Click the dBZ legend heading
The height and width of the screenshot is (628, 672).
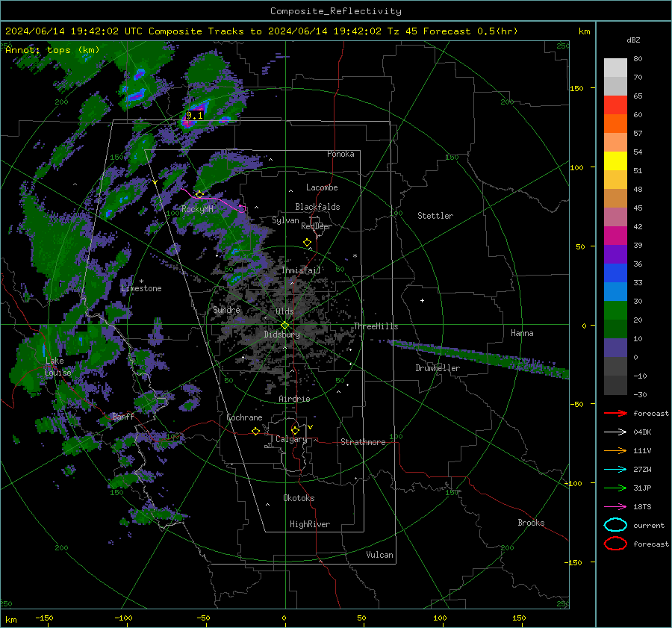(x=633, y=40)
